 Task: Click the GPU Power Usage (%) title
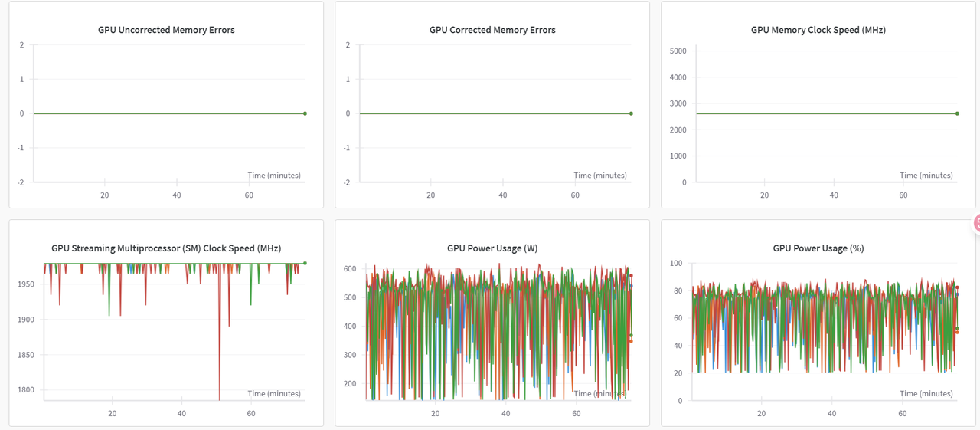(x=818, y=248)
